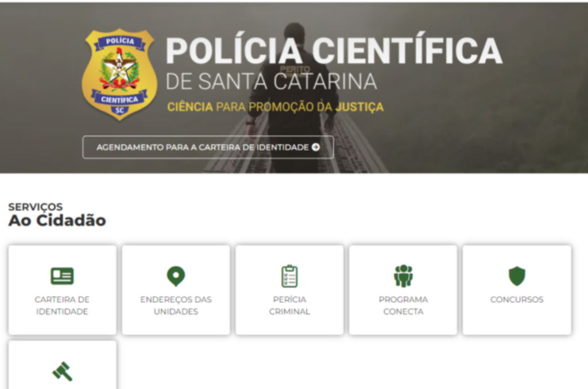Image resolution: width=588 pixels, height=389 pixels.
Task: Open Endereços das Unidades service
Action: click(x=176, y=290)
